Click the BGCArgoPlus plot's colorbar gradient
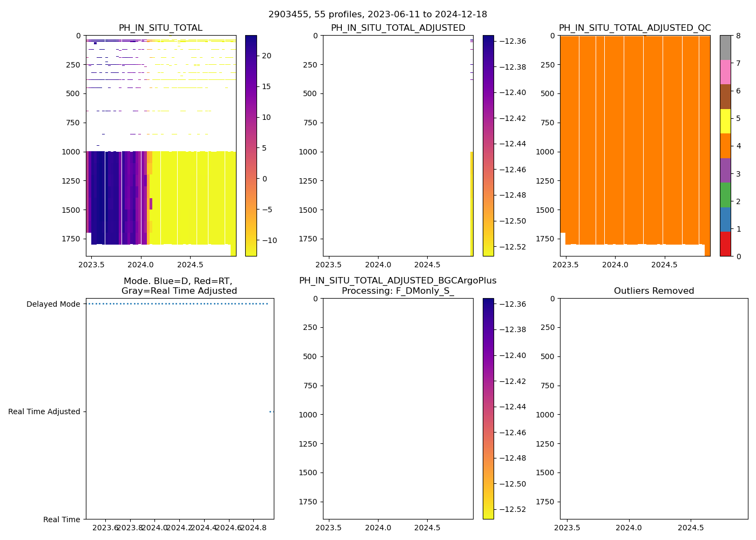 tap(488, 409)
